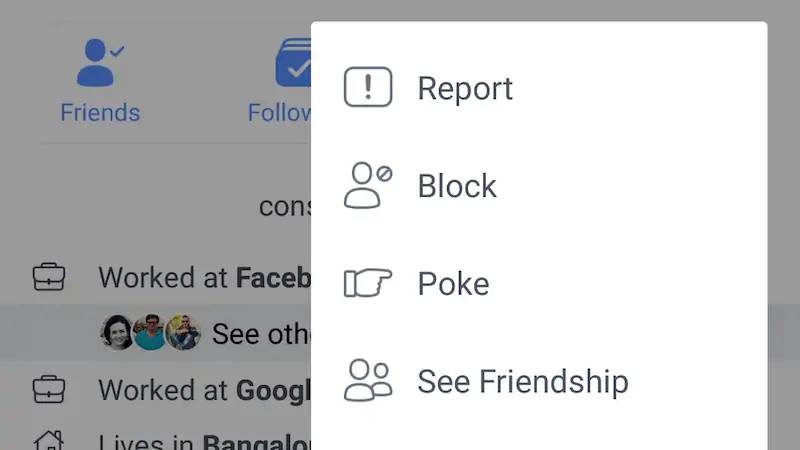Click the Report exclamation icon
800x450 pixels.
point(367,87)
